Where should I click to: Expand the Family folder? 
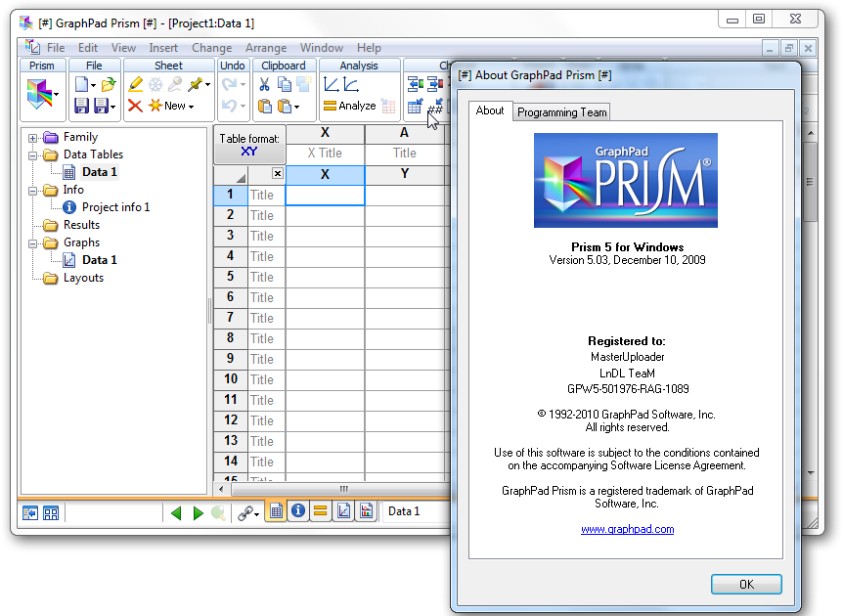33,138
